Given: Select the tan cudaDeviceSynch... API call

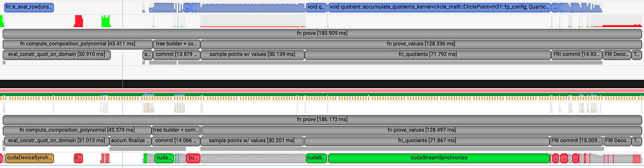Looking at the screenshot, I should pos(29,158).
